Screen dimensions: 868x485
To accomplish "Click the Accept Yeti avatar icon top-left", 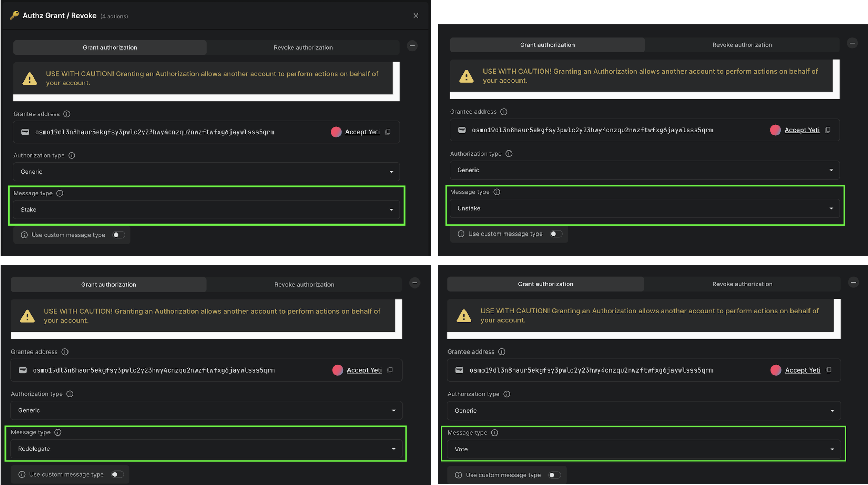I will (x=336, y=132).
